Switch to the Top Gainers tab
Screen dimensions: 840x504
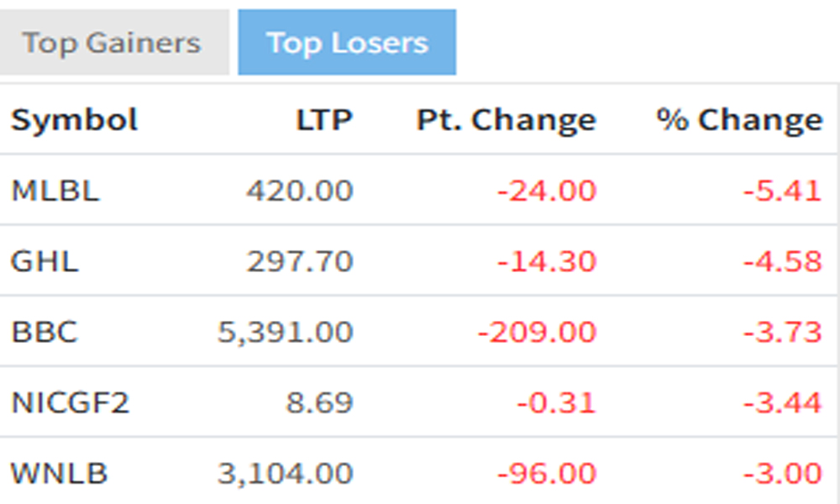click(112, 43)
